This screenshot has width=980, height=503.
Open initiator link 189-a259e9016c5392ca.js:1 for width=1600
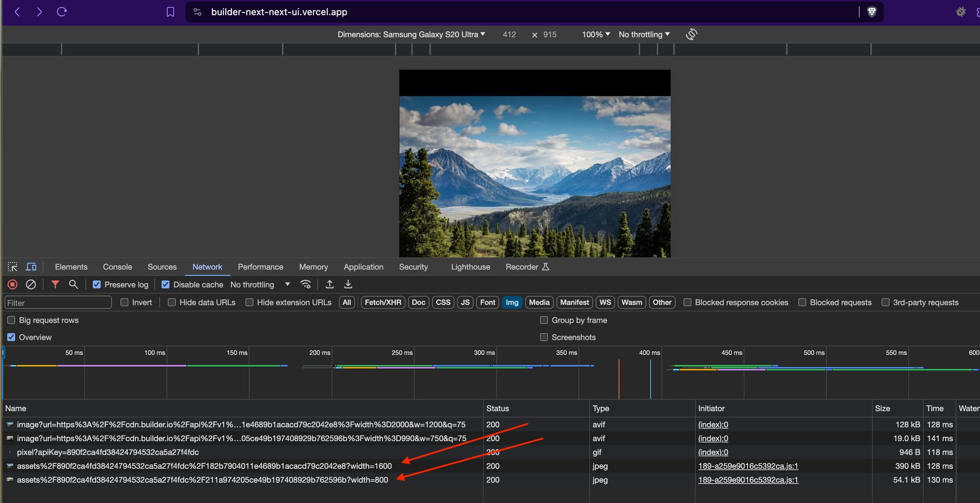(x=748, y=466)
